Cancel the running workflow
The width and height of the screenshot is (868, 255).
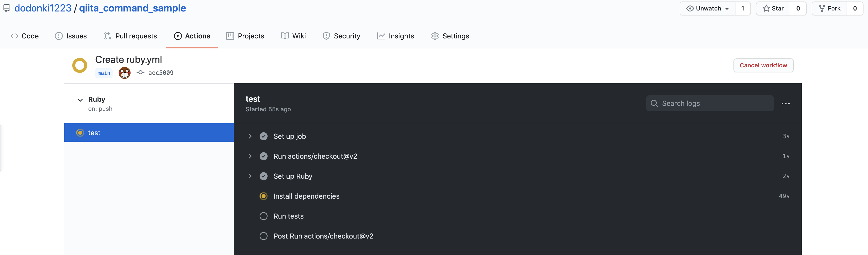point(764,65)
